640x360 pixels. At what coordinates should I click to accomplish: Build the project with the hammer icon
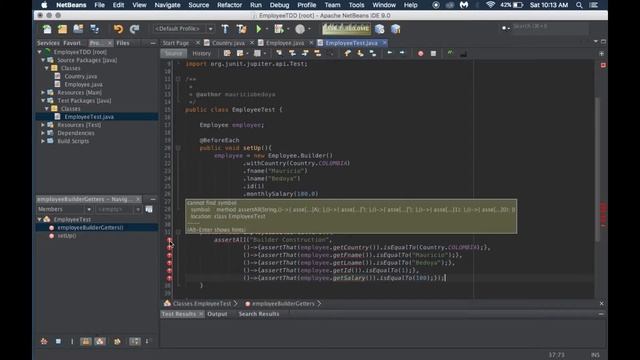pos(225,29)
